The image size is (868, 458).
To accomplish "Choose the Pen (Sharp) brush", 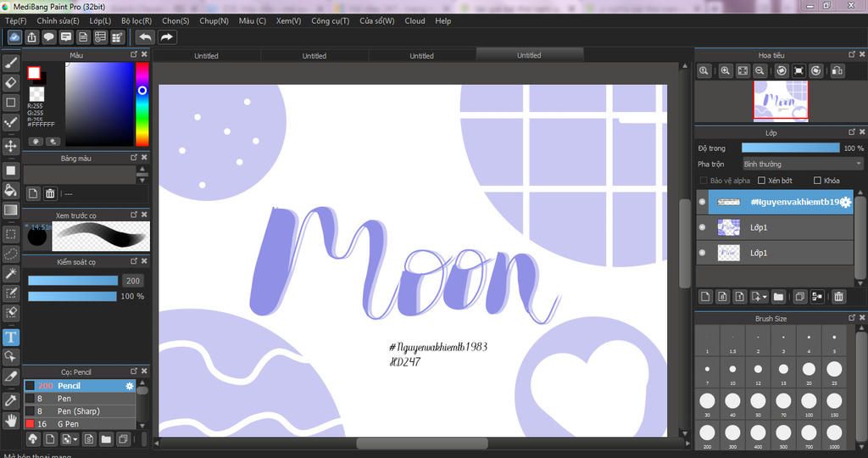I will (x=80, y=411).
